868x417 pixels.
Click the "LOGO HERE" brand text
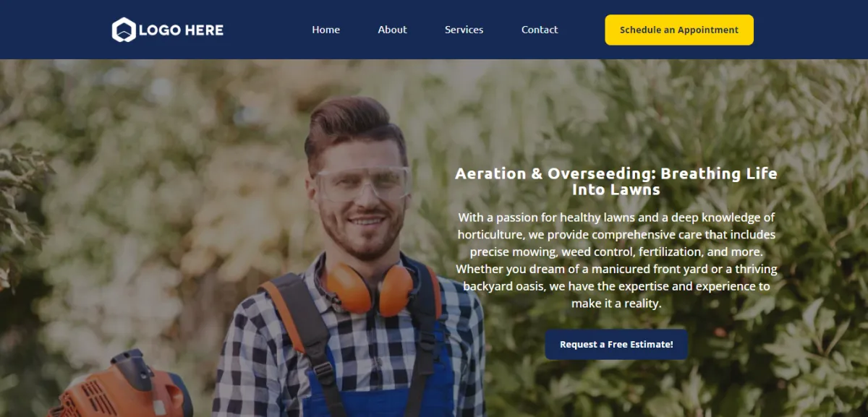click(x=181, y=30)
